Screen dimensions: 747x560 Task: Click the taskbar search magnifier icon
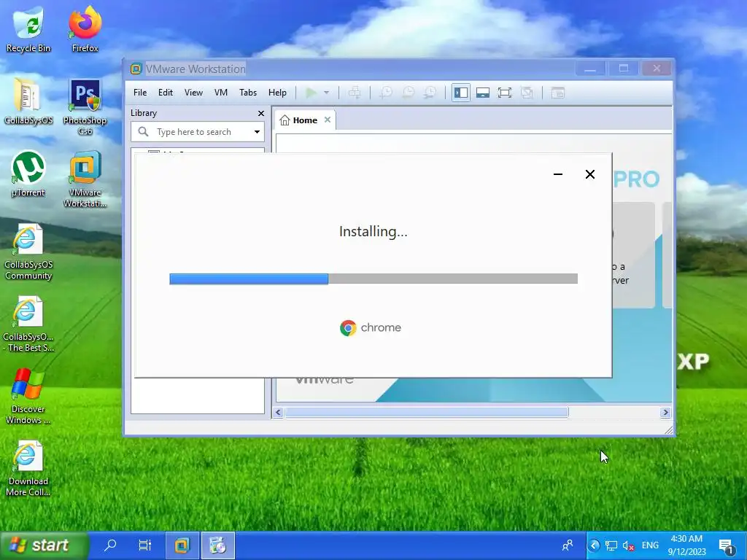point(110,545)
